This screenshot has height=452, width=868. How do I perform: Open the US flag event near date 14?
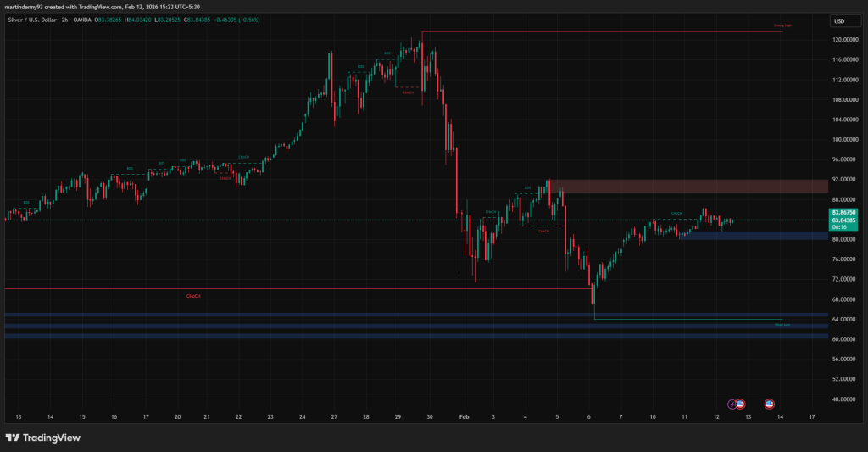tap(770, 404)
